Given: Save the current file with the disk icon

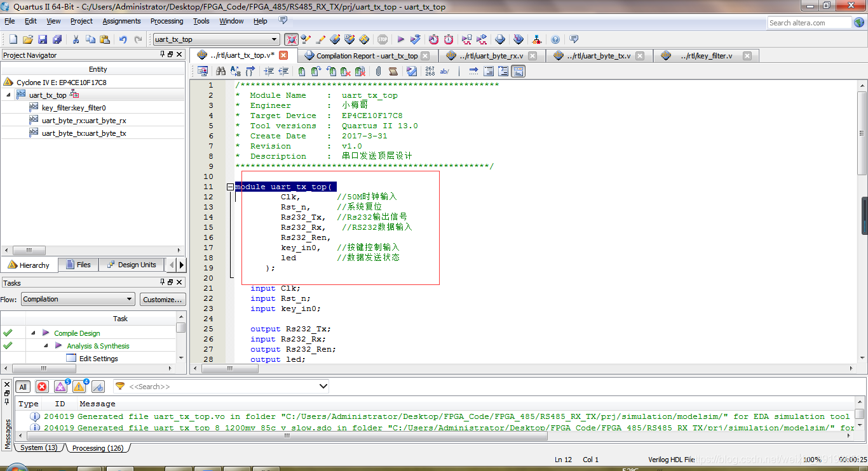Looking at the screenshot, I should pyautogui.click(x=42, y=39).
